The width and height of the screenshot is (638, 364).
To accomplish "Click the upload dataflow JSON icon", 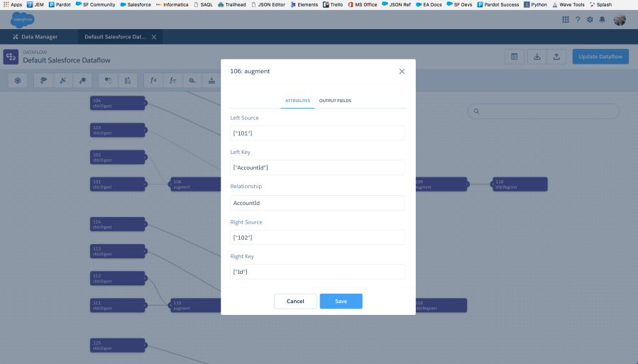I will pyautogui.click(x=556, y=57).
